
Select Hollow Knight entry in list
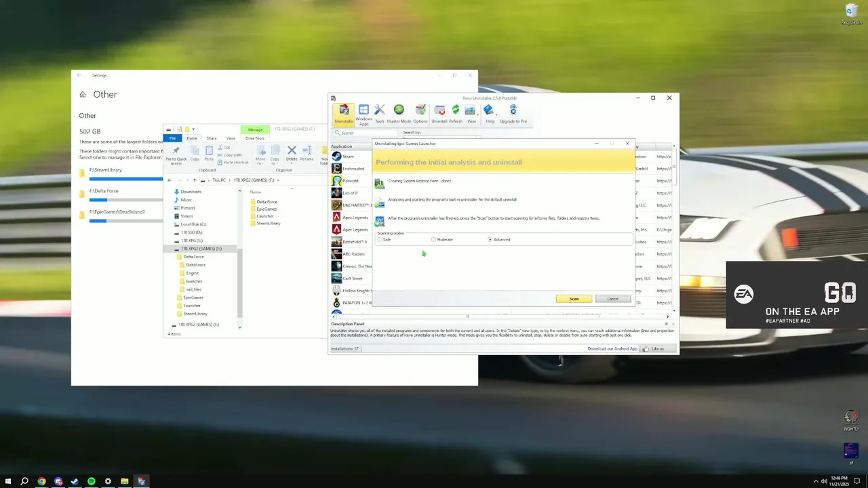(351, 291)
